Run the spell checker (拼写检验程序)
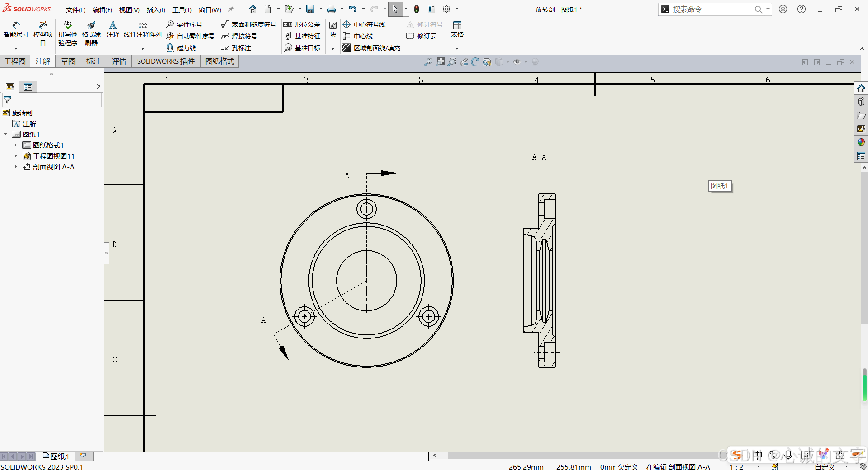 click(x=68, y=33)
